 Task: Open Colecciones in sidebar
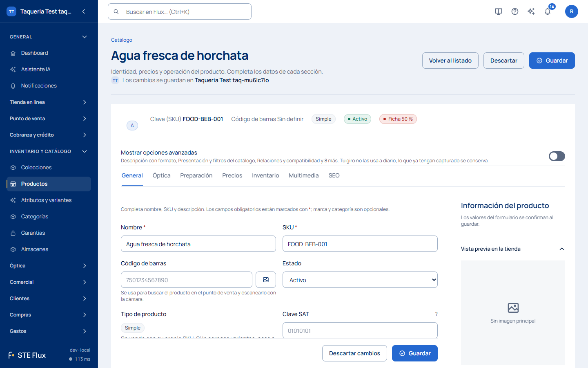pos(49,168)
